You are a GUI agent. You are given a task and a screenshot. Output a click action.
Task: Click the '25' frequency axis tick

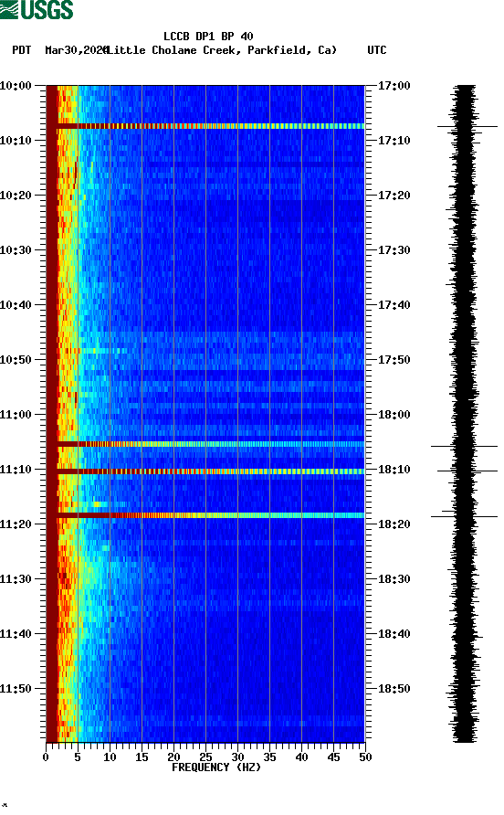pos(205,757)
